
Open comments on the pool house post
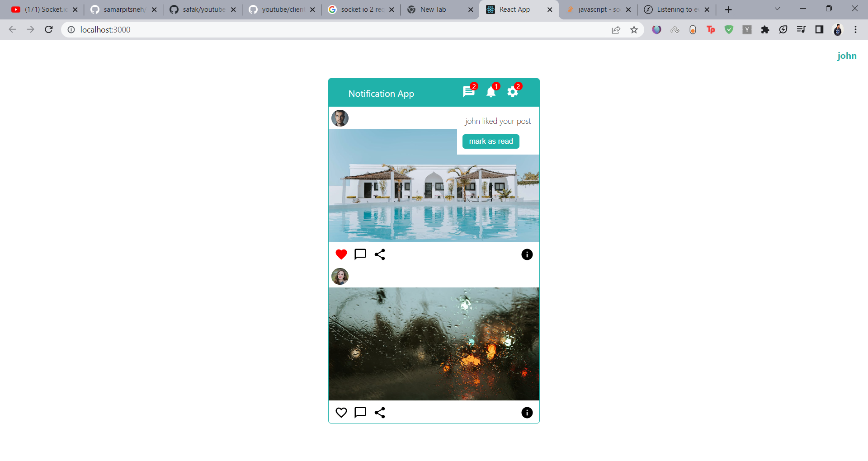[x=360, y=254]
